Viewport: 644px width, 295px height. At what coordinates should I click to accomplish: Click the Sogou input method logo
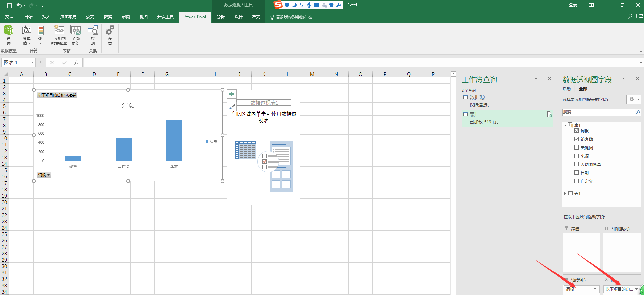(278, 5)
